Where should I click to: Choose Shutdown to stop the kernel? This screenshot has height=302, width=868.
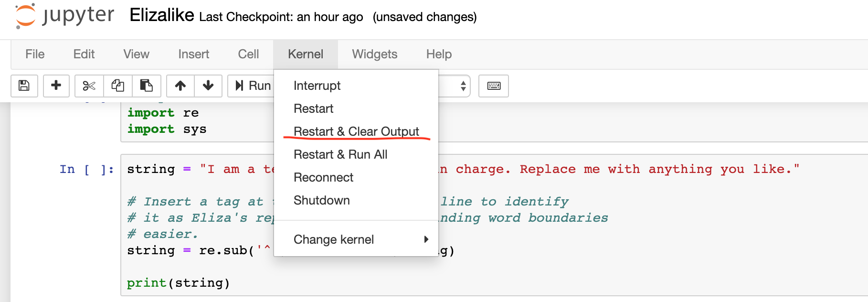(321, 200)
